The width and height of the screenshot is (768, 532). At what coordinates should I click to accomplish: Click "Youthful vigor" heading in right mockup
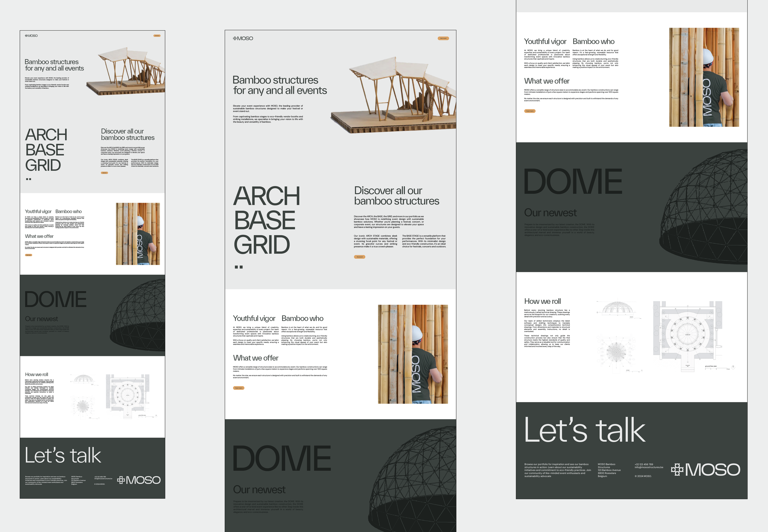[545, 41]
